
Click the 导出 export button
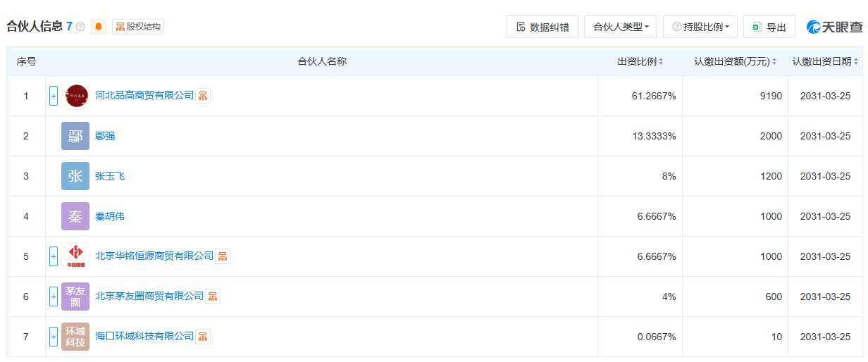click(x=769, y=27)
